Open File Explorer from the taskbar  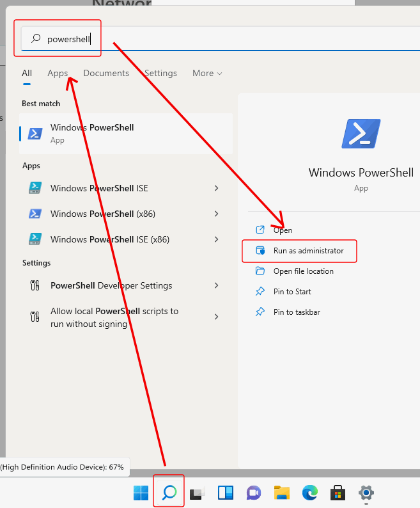282,493
